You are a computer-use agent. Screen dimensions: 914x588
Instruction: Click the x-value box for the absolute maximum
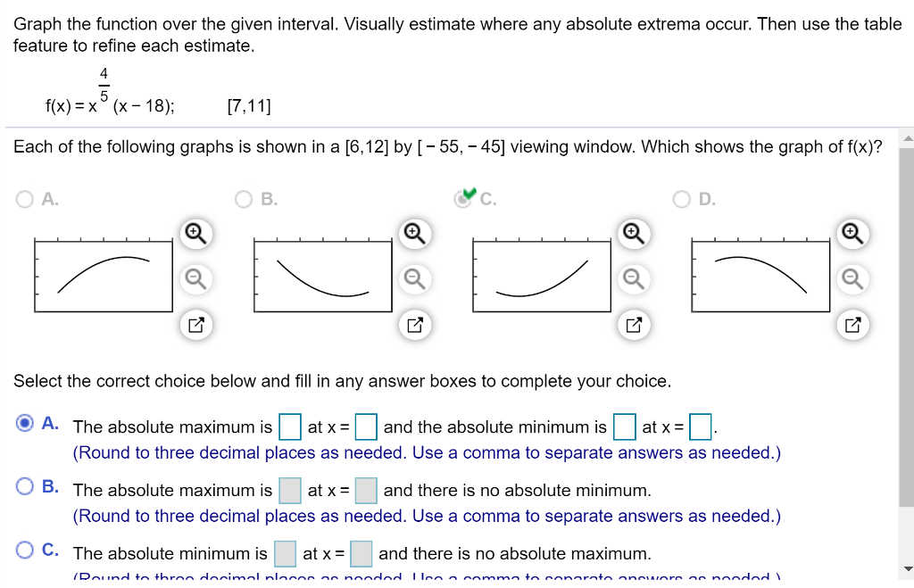pyautogui.click(x=366, y=427)
